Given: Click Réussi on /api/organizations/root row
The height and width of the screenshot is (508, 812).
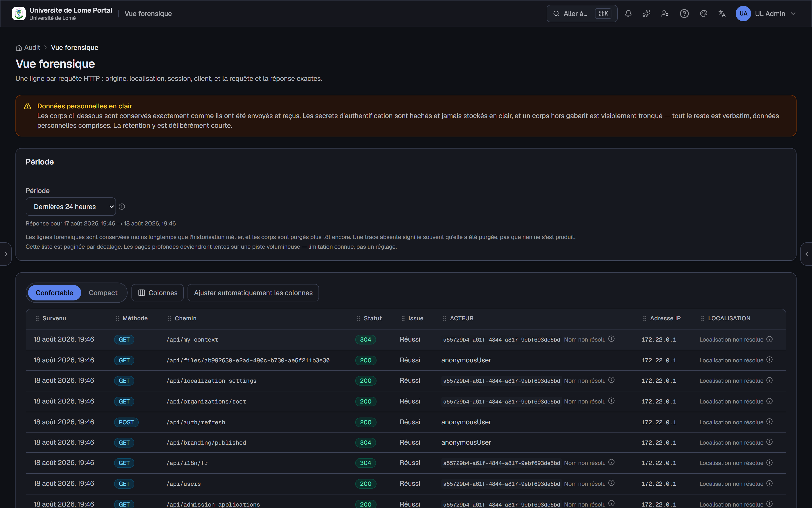Looking at the screenshot, I should click(410, 401).
